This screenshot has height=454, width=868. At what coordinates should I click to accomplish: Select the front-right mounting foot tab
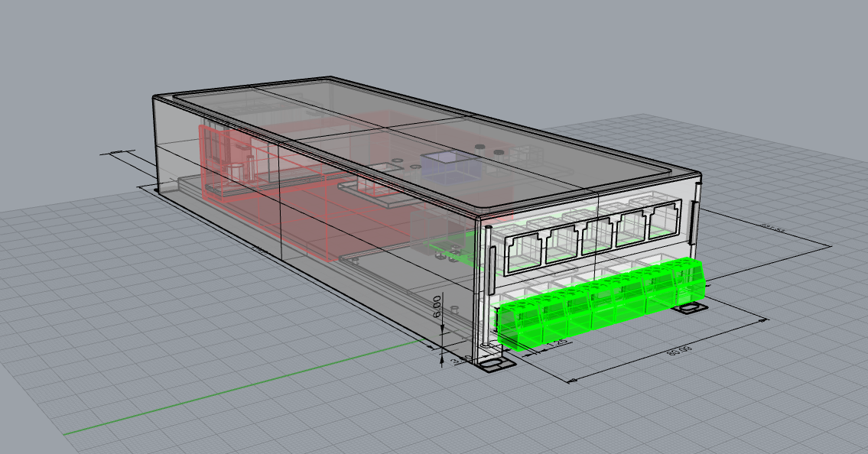(691, 308)
